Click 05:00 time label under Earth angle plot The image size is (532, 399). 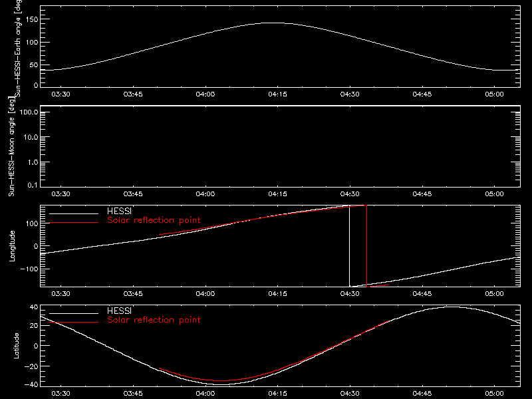[x=494, y=94]
